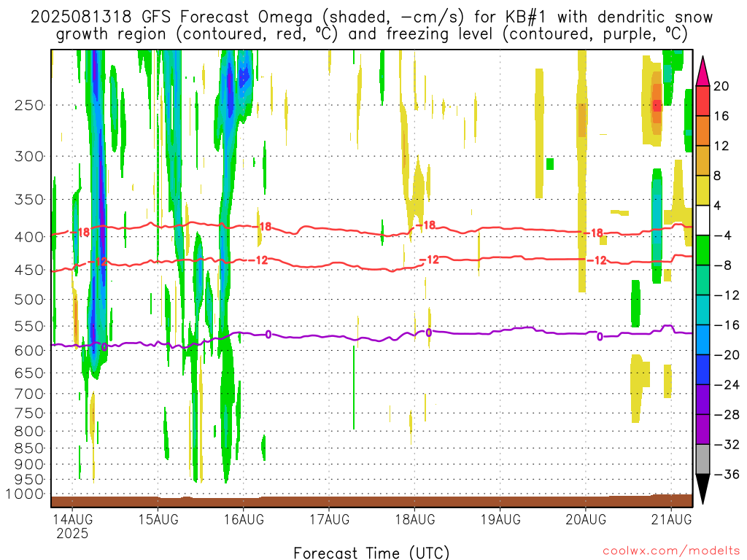
Task: Click the 400 pressure level label
Action: (29, 237)
